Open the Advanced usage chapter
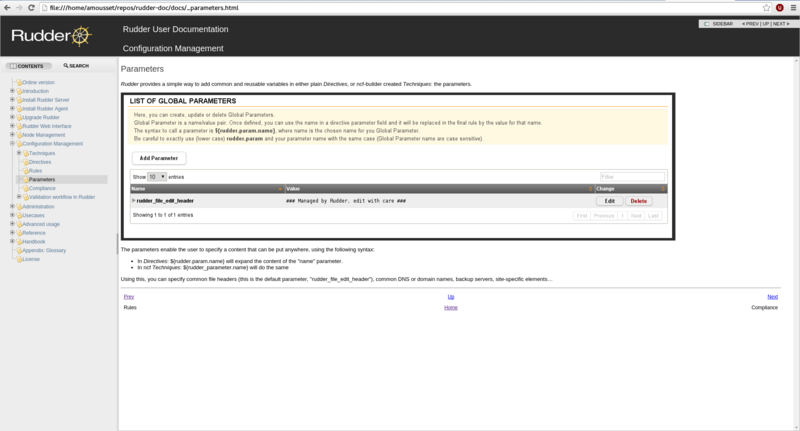 click(x=41, y=224)
